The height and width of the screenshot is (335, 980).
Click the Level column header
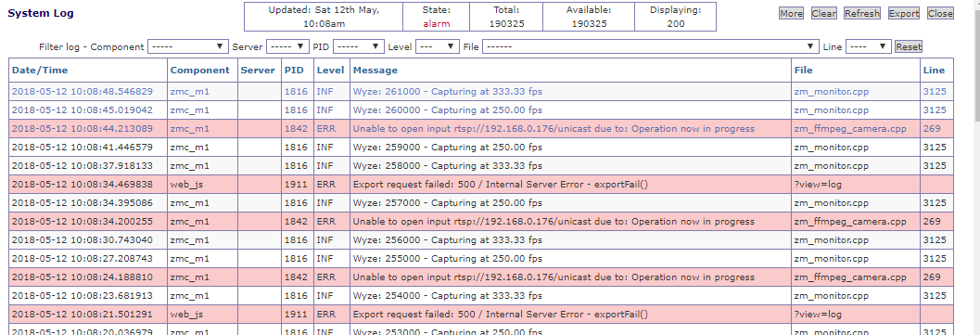pyautogui.click(x=331, y=70)
